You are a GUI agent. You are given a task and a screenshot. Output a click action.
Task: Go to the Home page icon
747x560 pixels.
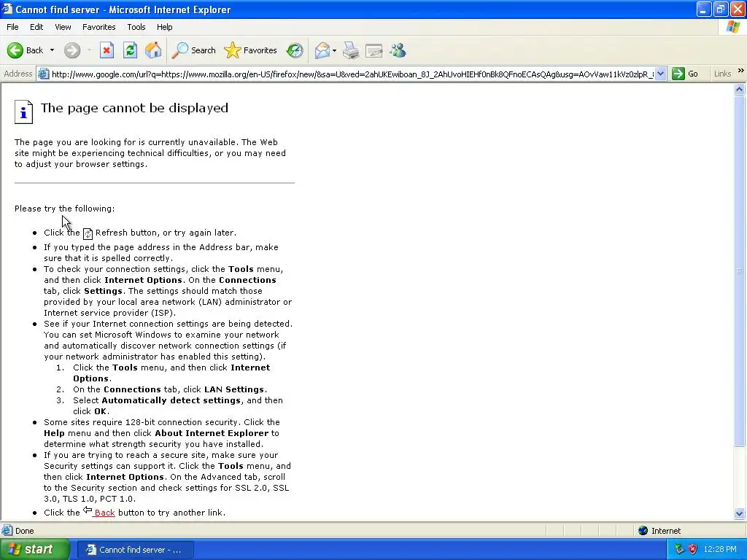click(x=153, y=50)
